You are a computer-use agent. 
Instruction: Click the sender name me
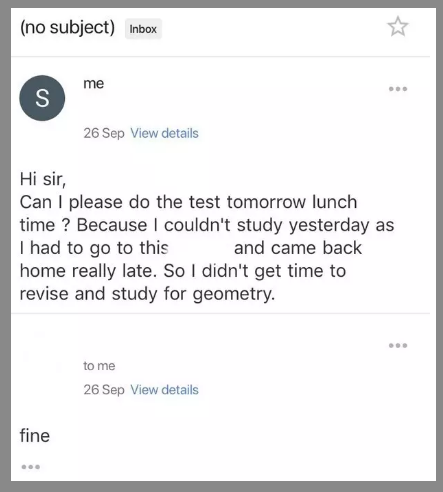tap(94, 83)
